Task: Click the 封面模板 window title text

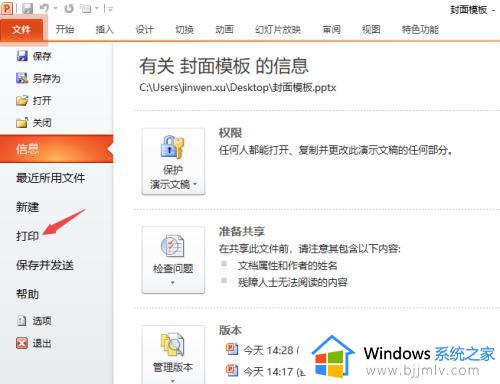Action: tap(468, 10)
